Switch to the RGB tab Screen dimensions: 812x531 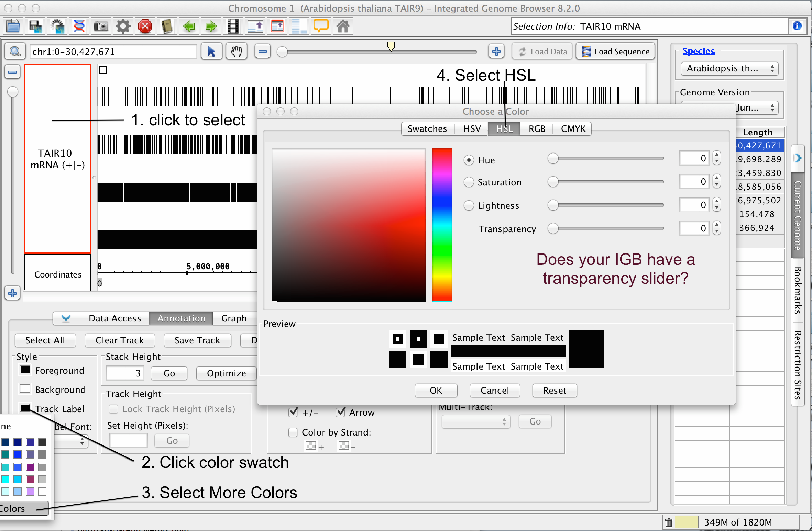coord(537,129)
